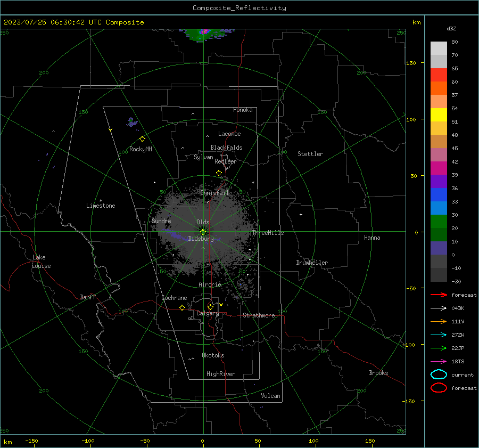The height and width of the screenshot is (448, 479).
Task: Click the green 22JP arrow icon
Action: coord(439,348)
